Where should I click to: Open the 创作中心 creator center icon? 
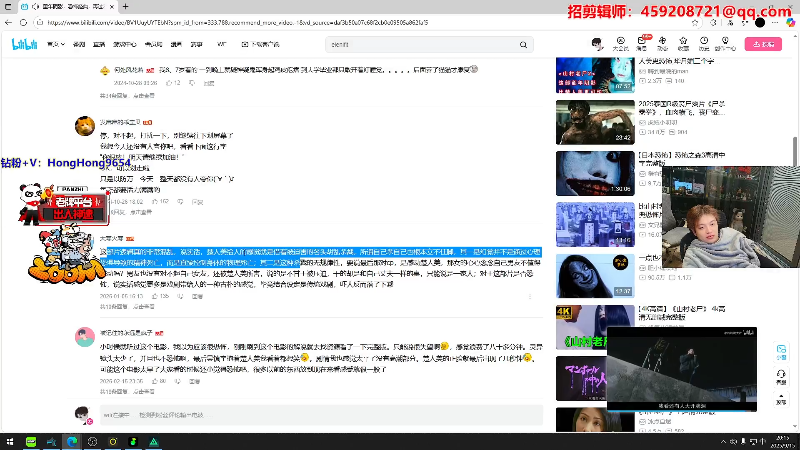(725, 44)
